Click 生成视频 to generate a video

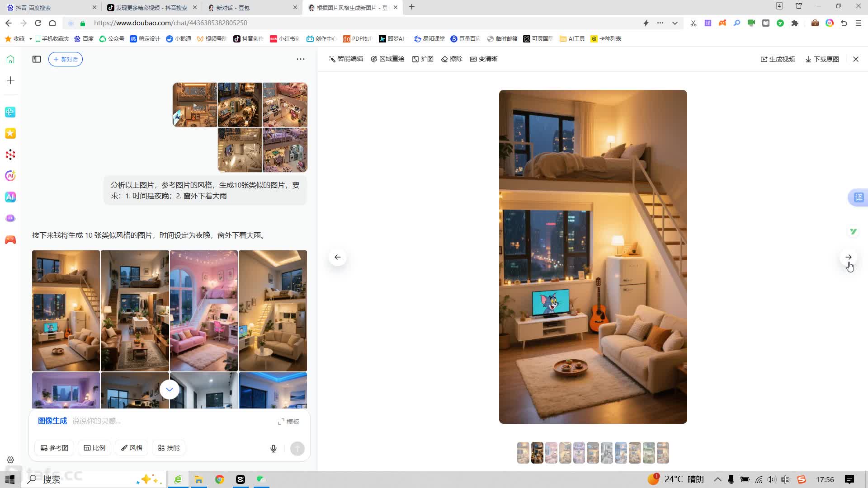pos(777,59)
